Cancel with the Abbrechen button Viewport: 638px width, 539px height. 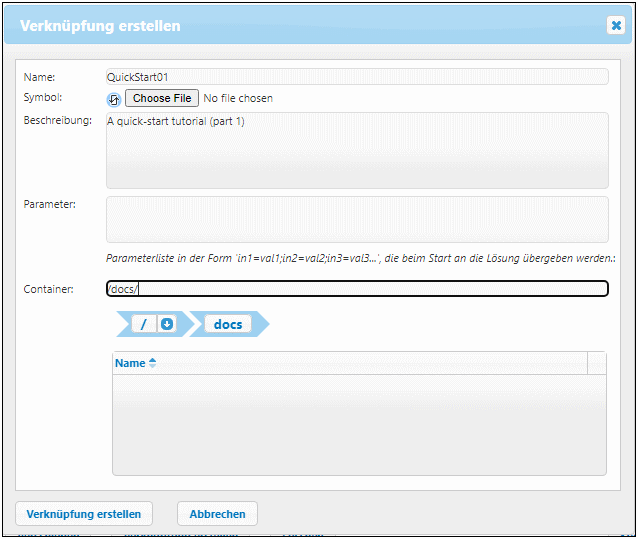(217, 514)
